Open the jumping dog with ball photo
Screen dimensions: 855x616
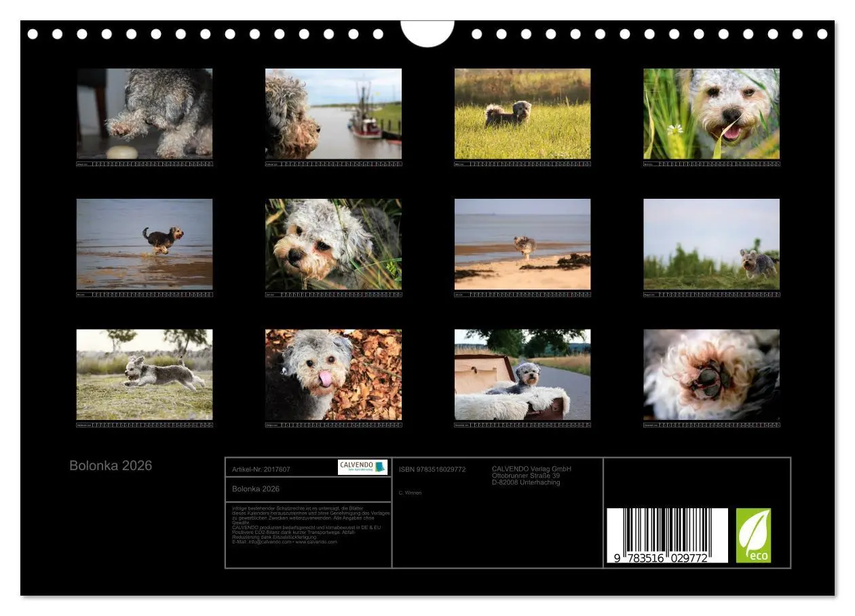click(145, 113)
